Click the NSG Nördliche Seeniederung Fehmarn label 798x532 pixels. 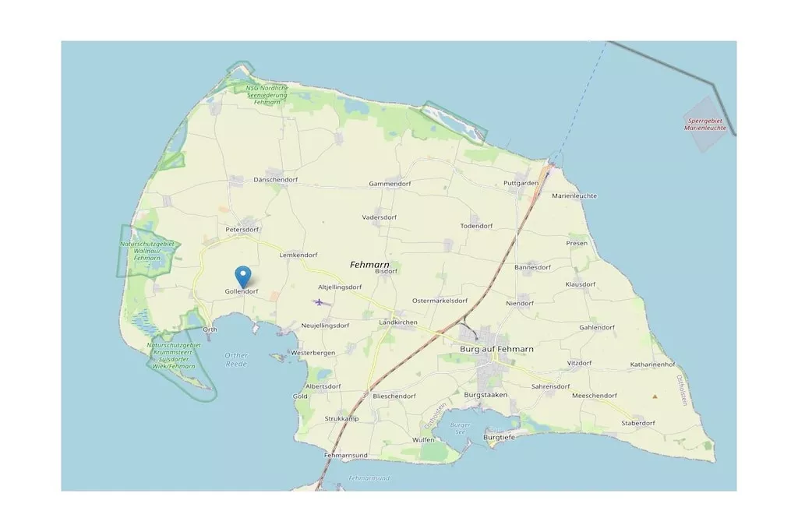tap(267, 94)
